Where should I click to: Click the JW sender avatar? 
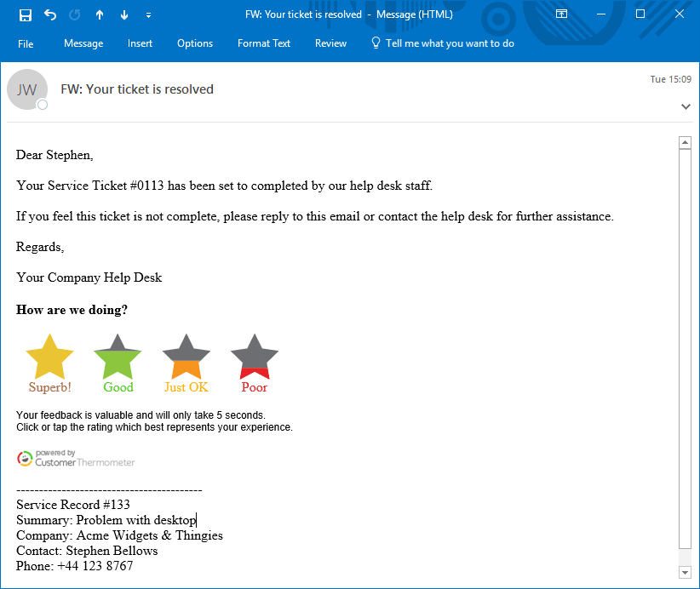tap(27, 89)
